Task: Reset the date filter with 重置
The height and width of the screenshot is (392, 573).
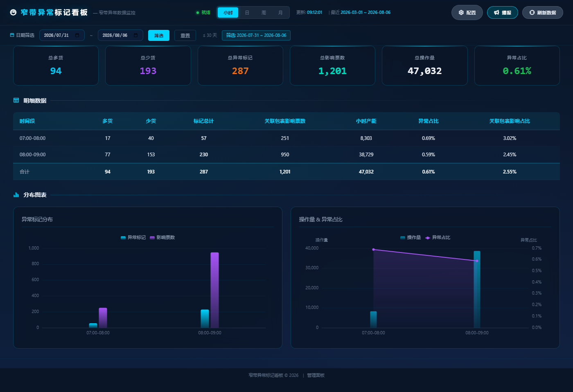Action: (185, 35)
